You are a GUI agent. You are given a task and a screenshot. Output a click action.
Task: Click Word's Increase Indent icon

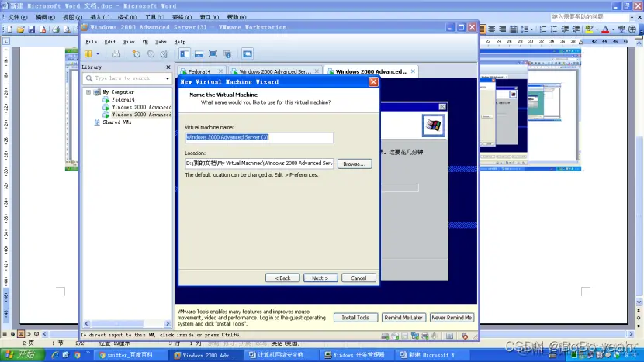coord(576,29)
